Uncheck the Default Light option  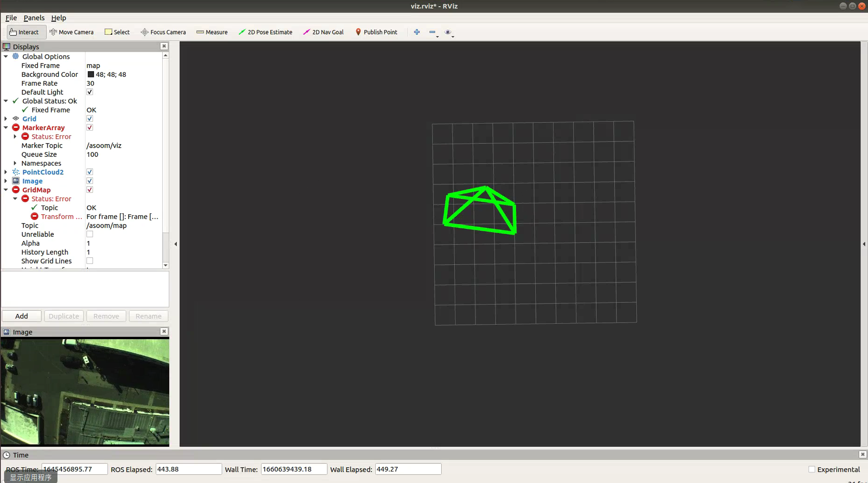pos(90,92)
